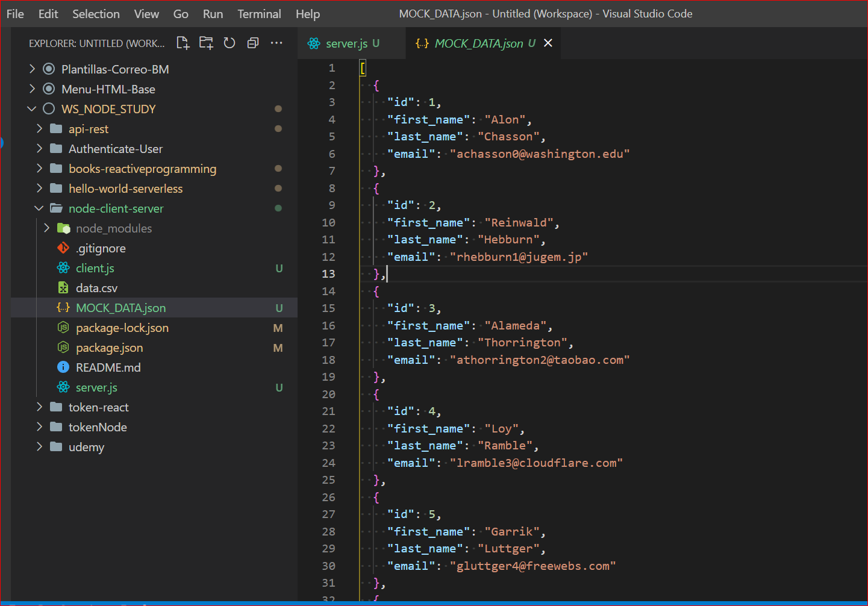Image resolution: width=868 pixels, height=606 pixels.
Task: Click the New File icon in Explorer
Action: 183,43
